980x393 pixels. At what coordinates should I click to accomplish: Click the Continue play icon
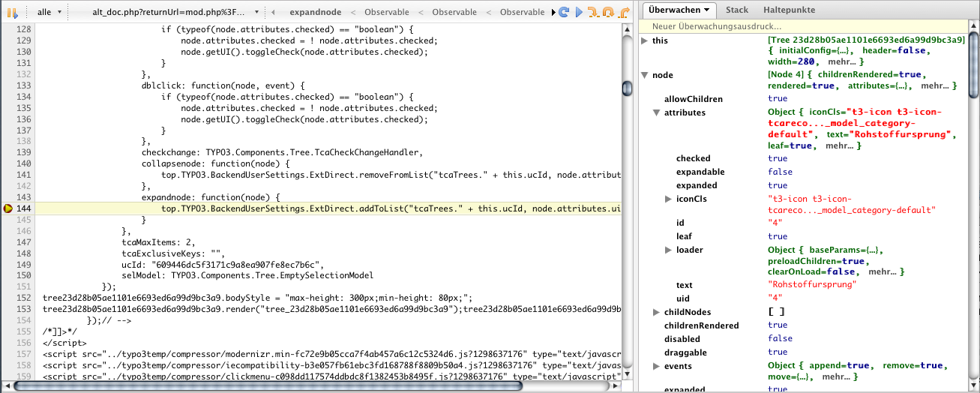pyautogui.click(x=578, y=12)
